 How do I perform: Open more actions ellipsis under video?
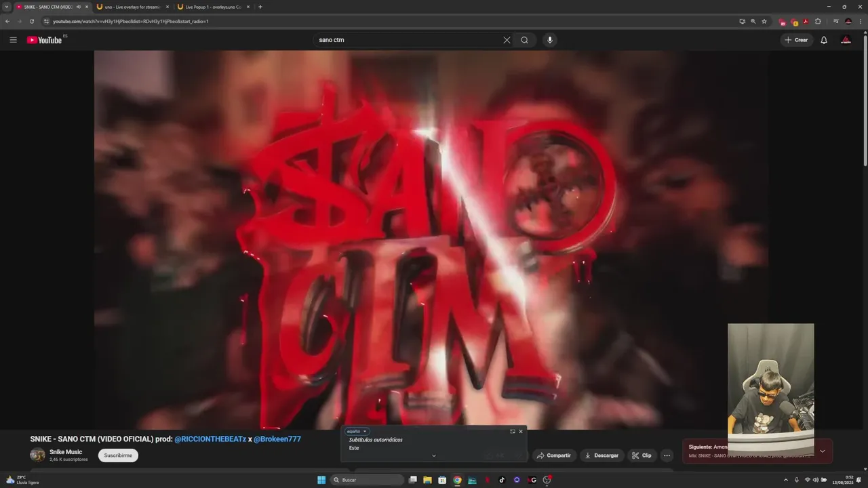coord(667,455)
